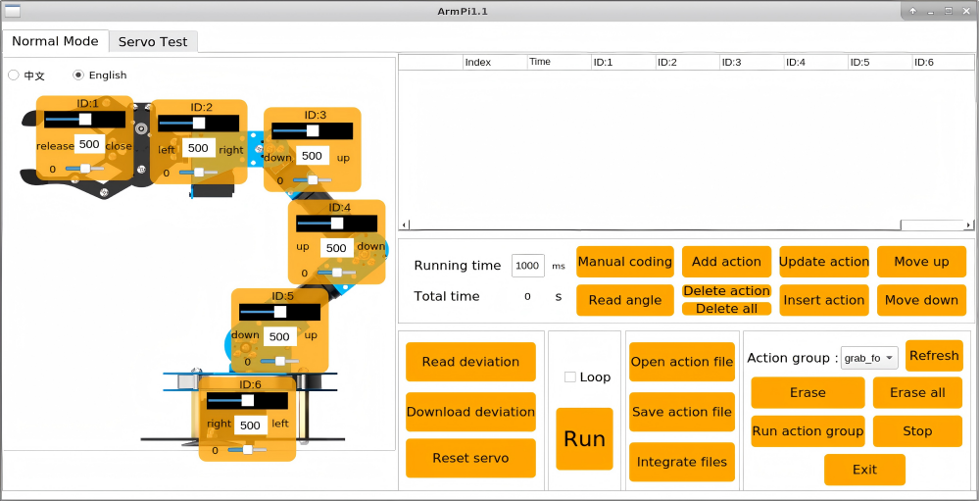This screenshot has height=501, width=980.
Task: Click the table's horizontal scrollbar left arrow
Action: [x=405, y=225]
